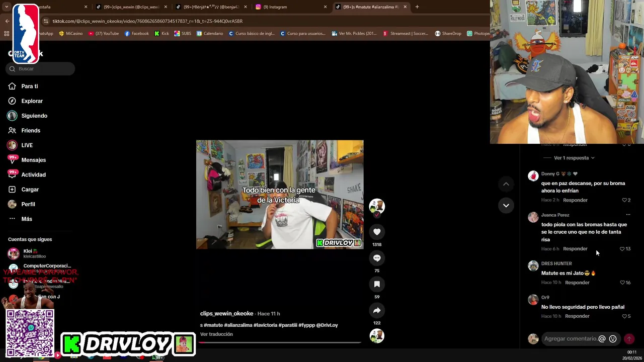Open comments via speech bubble icon
This screenshot has height=362, width=644.
(x=377, y=258)
